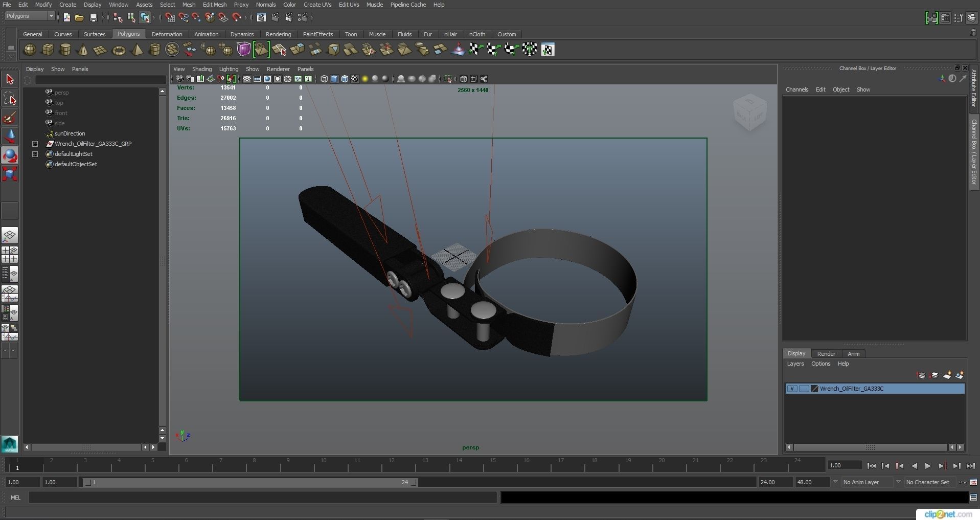The height and width of the screenshot is (520, 980).
Task: Select the Move tool in toolbox
Action: pyautogui.click(x=10, y=137)
